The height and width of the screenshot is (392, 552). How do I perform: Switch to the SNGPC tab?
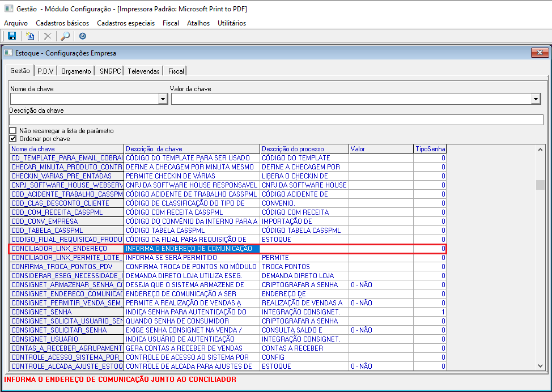click(109, 71)
